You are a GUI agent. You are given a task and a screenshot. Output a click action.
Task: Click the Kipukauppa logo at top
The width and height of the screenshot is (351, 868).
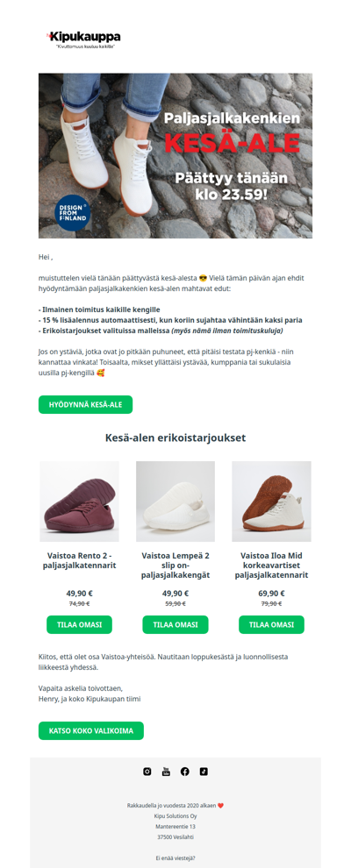pyautogui.click(x=83, y=39)
